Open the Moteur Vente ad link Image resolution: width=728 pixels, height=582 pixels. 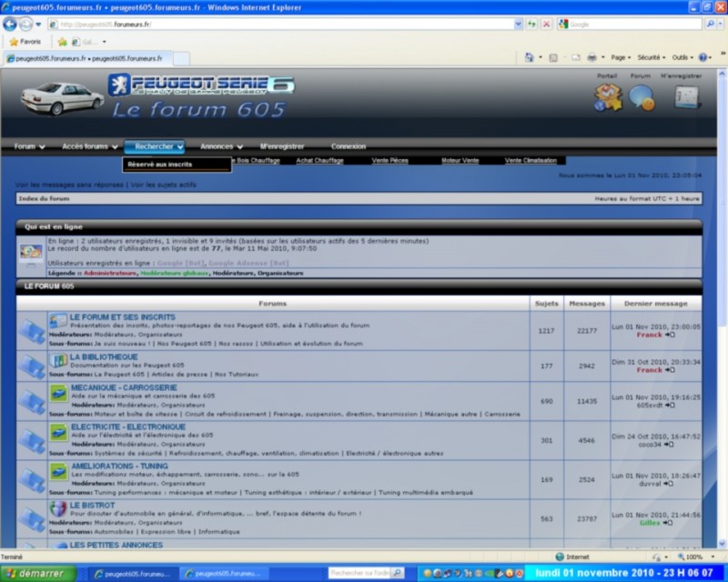click(x=460, y=161)
